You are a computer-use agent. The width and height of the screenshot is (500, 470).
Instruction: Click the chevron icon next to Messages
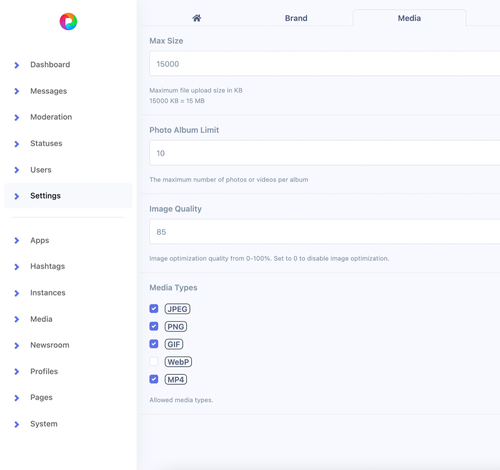[x=17, y=91]
